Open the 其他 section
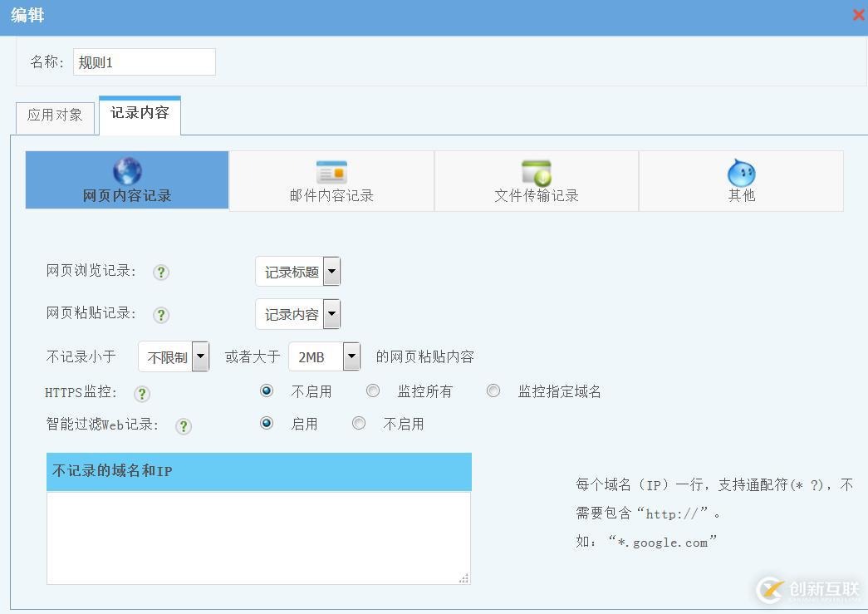 tap(741, 181)
